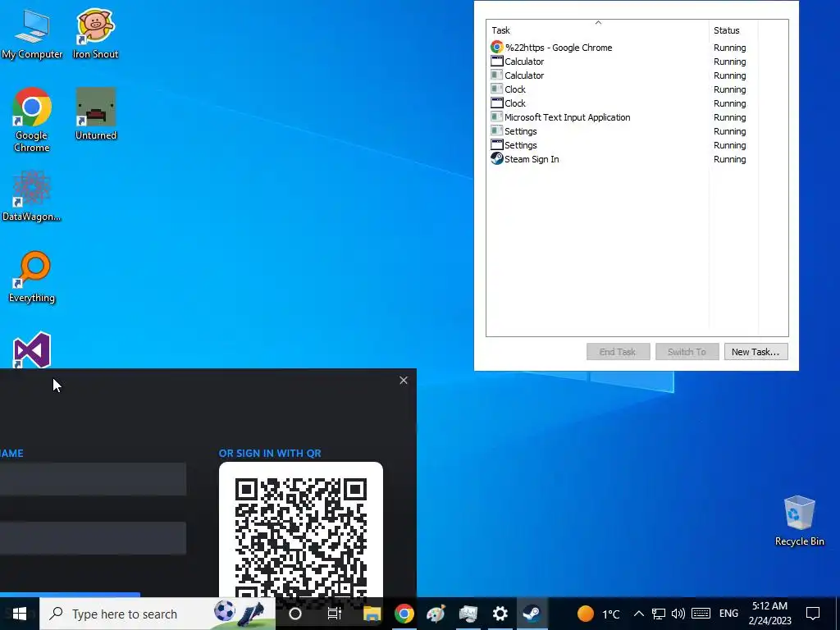Open Google Chrome desktop shortcut
Image resolution: width=840 pixels, height=630 pixels.
[x=32, y=119]
